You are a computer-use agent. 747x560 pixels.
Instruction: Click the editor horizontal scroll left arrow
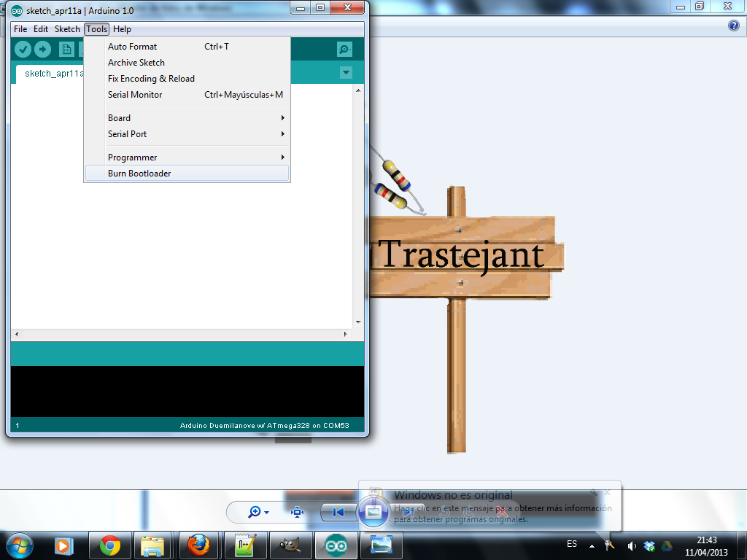tap(18, 334)
